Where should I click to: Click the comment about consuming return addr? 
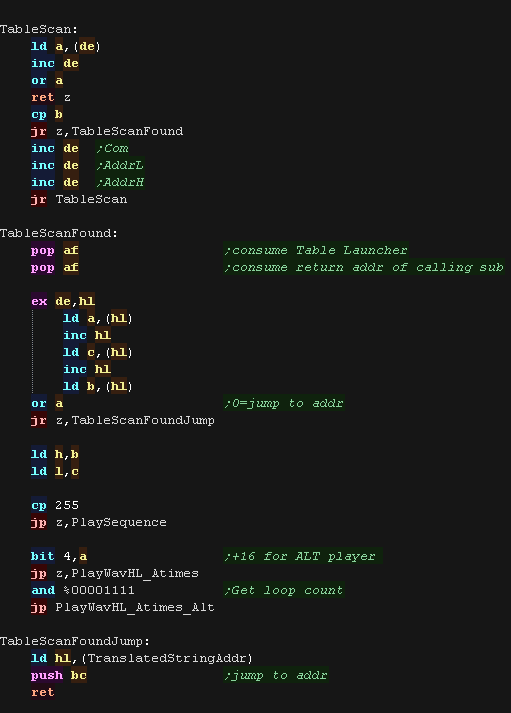coord(364,267)
